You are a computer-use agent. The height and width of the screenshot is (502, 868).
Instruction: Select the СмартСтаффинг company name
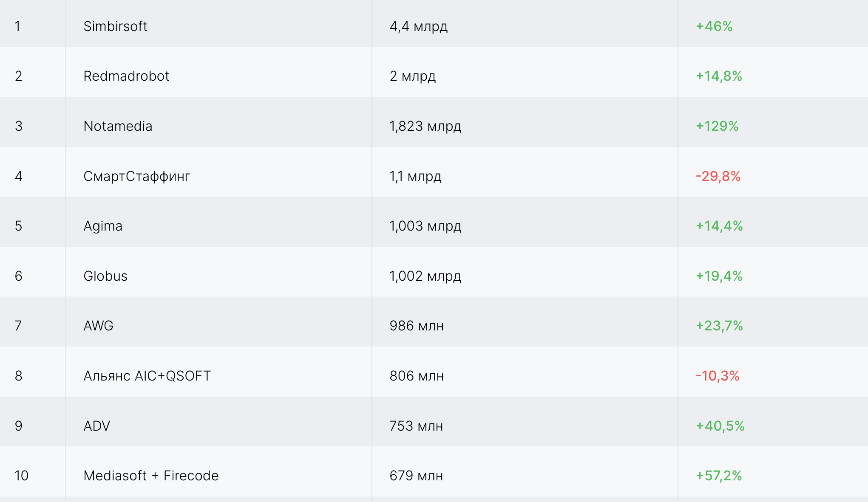(137, 176)
